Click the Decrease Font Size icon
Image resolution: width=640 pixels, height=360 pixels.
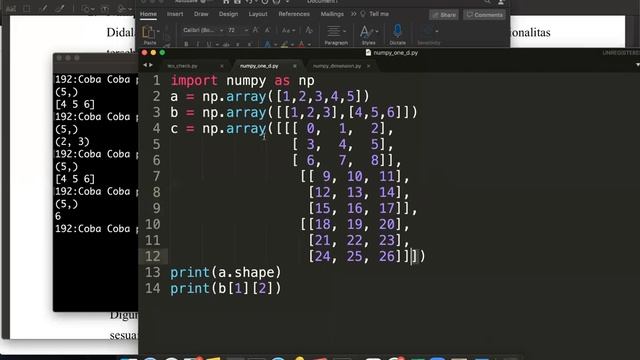point(267,30)
